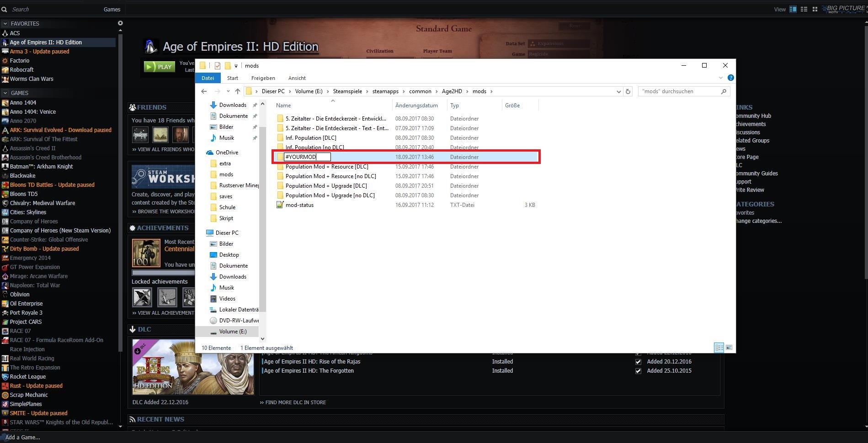Toggle The Forgotten DLC checkbox
868x443 pixels.
tap(638, 371)
